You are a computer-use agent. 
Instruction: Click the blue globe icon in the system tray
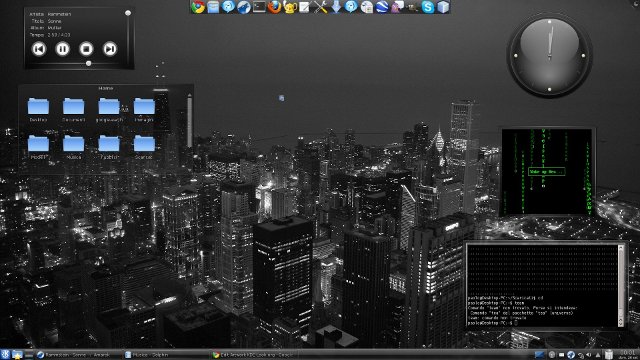pyautogui.click(x=571, y=355)
